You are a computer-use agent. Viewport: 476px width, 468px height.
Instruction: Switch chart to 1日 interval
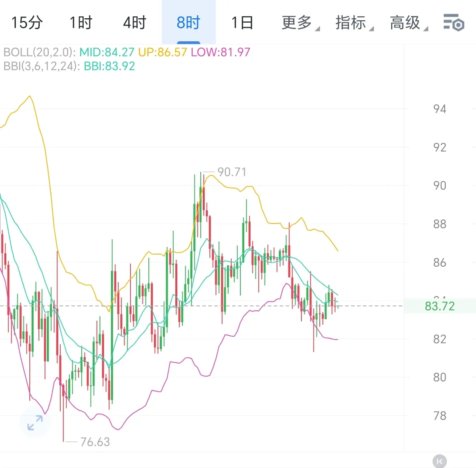click(242, 22)
